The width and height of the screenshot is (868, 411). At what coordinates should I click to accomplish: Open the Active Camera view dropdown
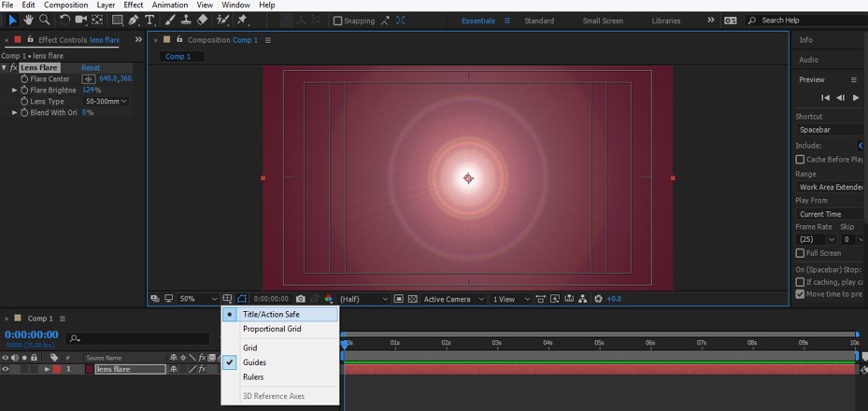453,299
